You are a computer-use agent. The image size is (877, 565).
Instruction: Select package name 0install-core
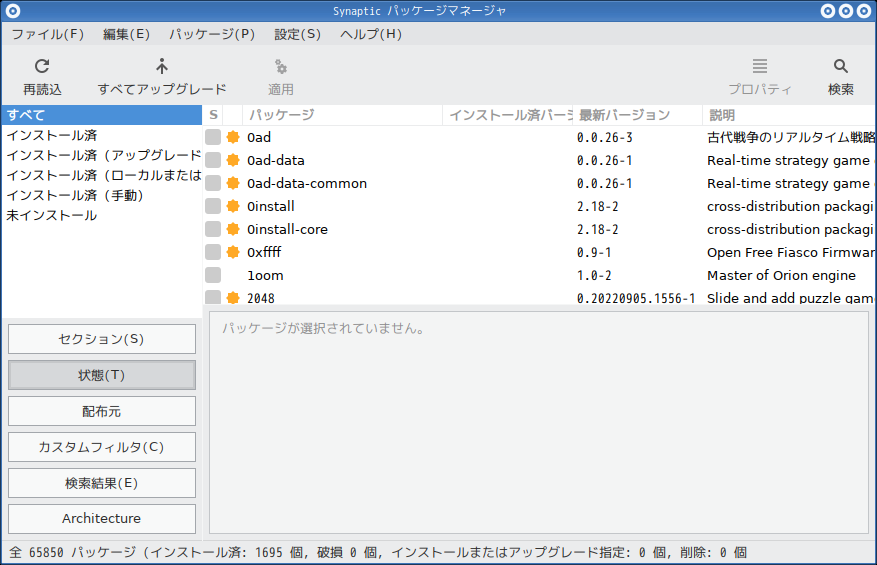coord(287,229)
